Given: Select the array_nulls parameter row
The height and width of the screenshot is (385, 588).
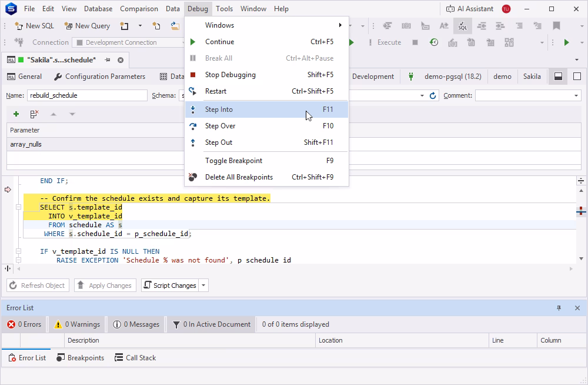Looking at the screenshot, I should (x=294, y=144).
